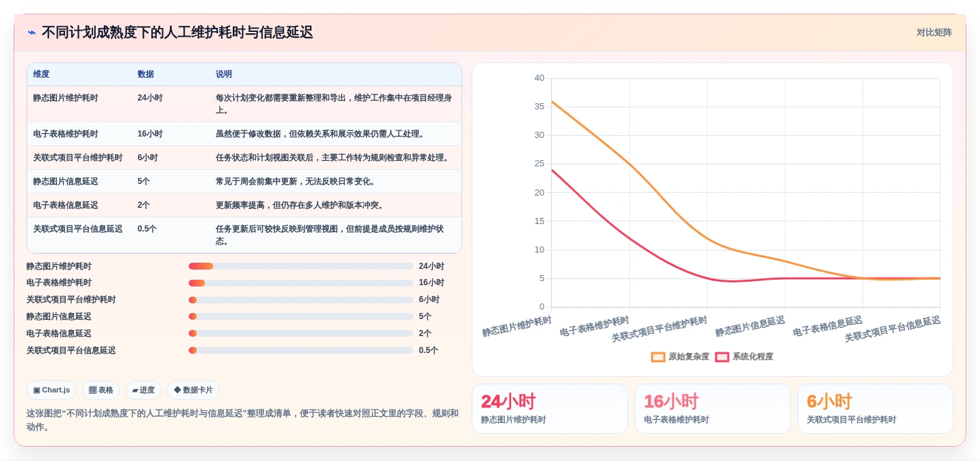Image resolution: width=980 pixels, height=461 pixels.
Task: Click the 维度 column header
Action: pyautogui.click(x=41, y=74)
